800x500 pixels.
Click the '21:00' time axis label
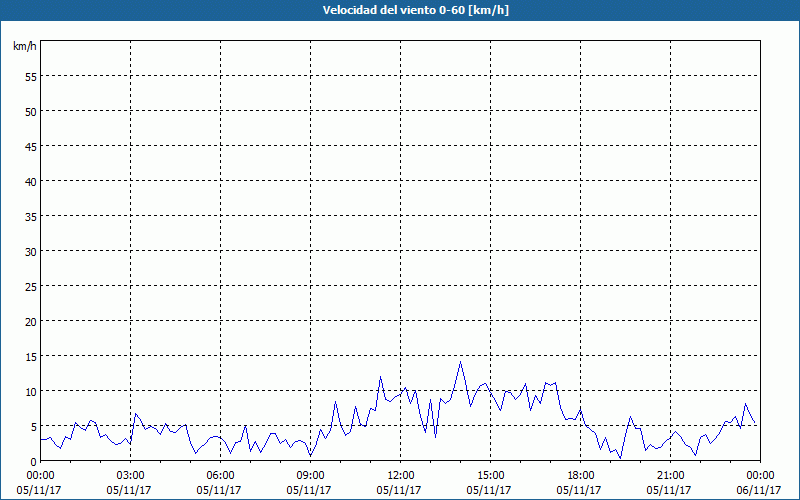[670, 476]
